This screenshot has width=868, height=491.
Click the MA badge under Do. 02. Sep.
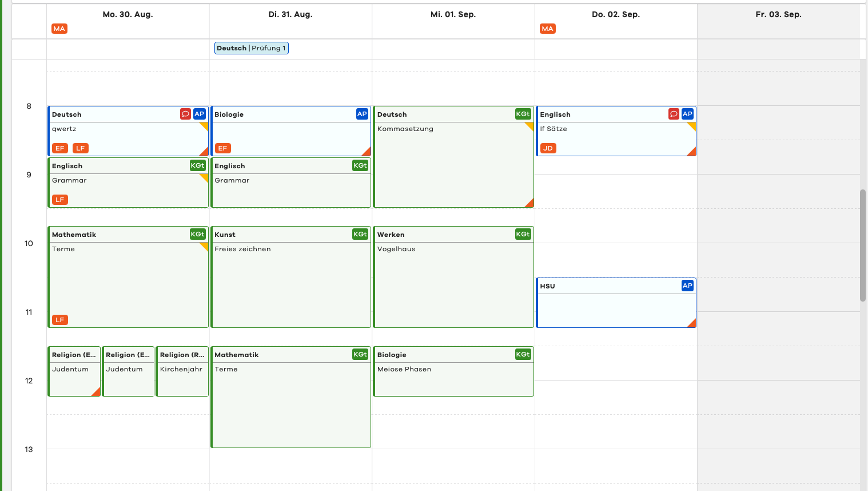coord(547,29)
